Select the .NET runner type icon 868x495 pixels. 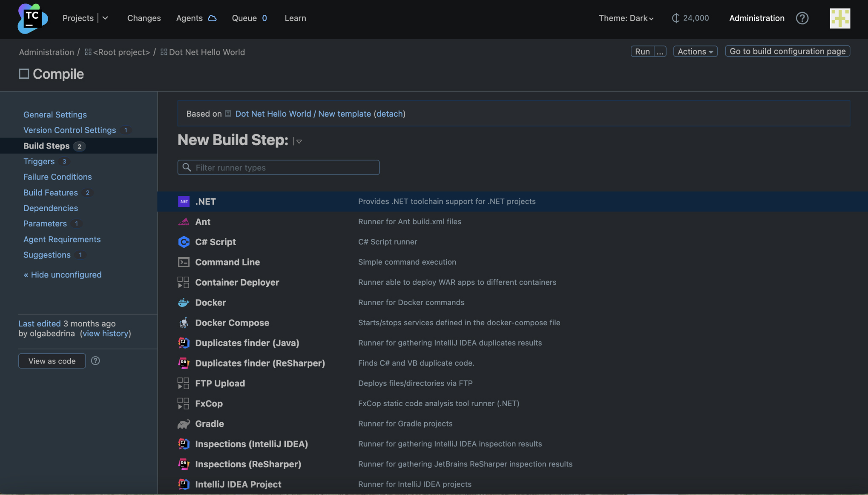(x=184, y=201)
